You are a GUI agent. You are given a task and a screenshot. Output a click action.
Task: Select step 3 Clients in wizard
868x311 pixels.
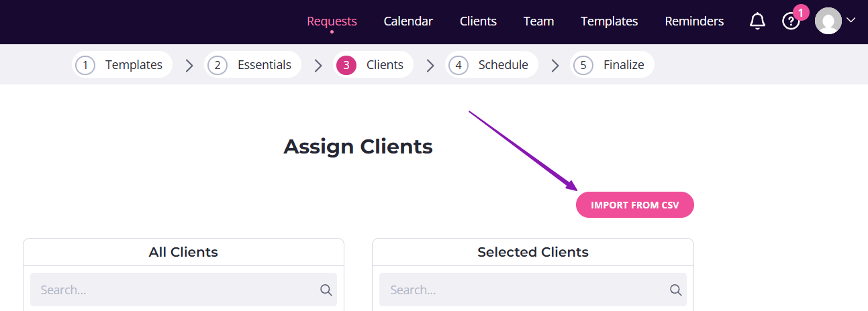pos(373,65)
